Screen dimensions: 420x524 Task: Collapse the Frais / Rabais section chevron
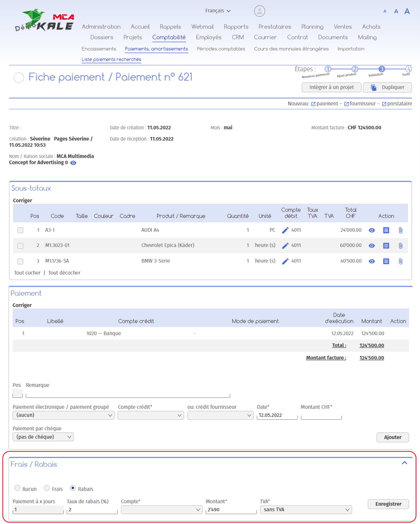click(405, 463)
